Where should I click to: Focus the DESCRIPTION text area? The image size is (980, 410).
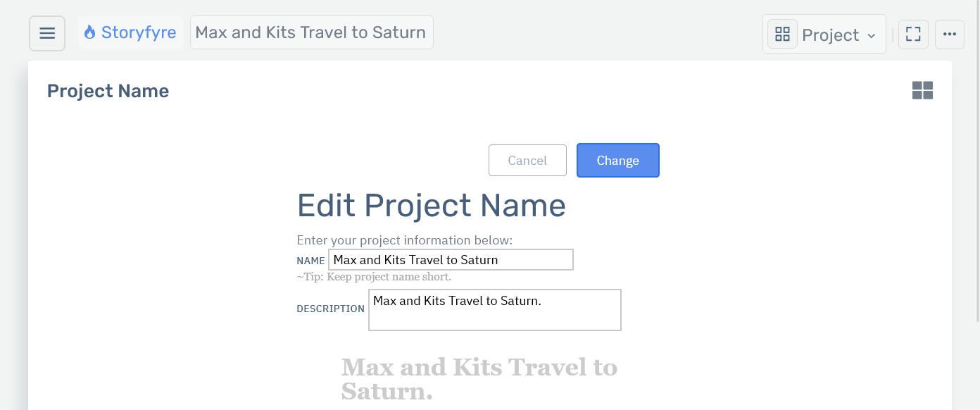point(494,310)
